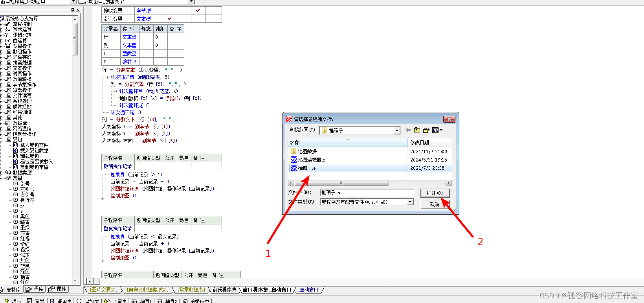Click the 文件名 input field

[367, 192]
